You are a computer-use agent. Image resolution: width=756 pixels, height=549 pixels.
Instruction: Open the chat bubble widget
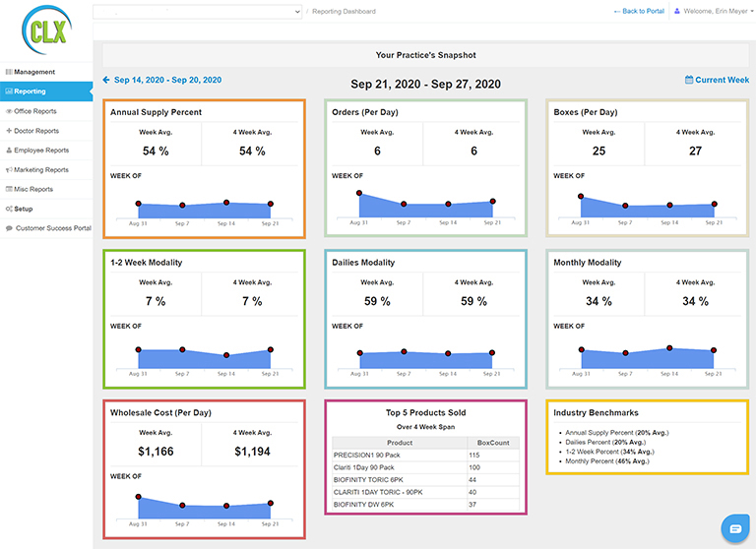pyautogui.click(x=735, y=528)
